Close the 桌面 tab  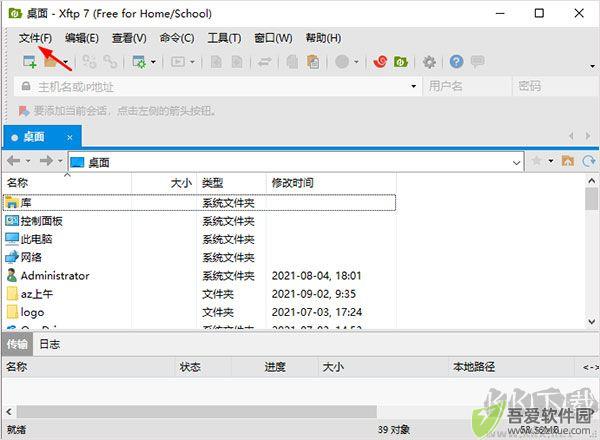click(x=70, y=137)
